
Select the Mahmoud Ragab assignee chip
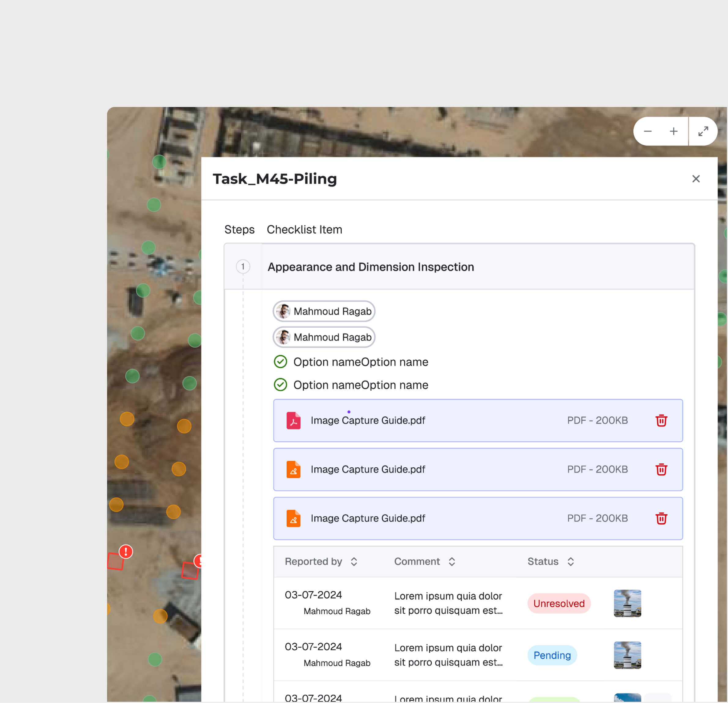tap(324, 311)
